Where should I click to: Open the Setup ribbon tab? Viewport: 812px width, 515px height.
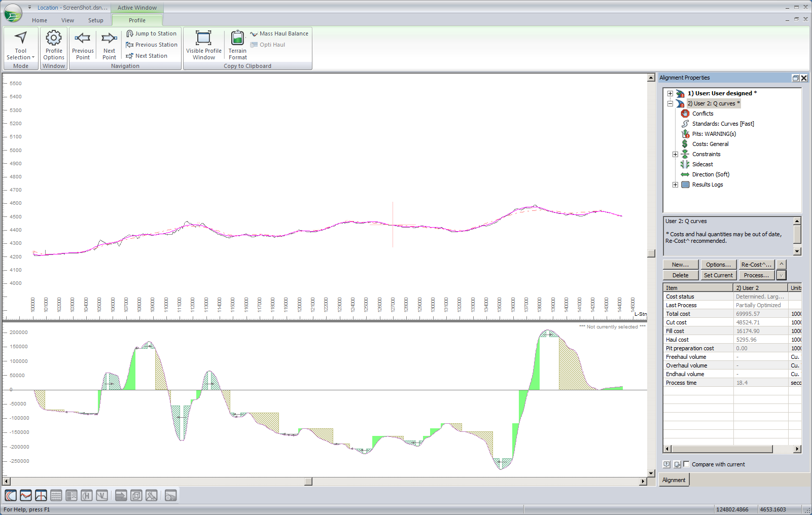95,20
